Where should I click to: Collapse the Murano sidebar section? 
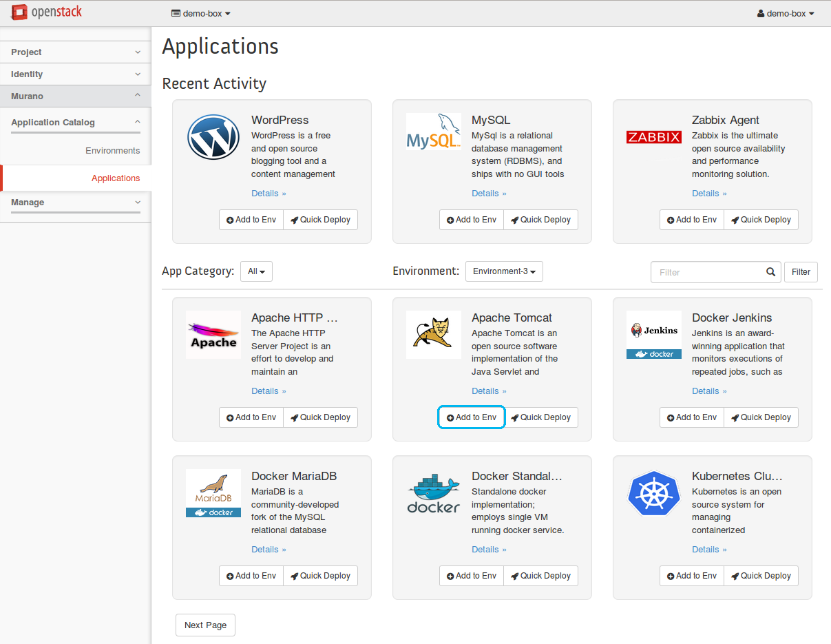(75, 96)
